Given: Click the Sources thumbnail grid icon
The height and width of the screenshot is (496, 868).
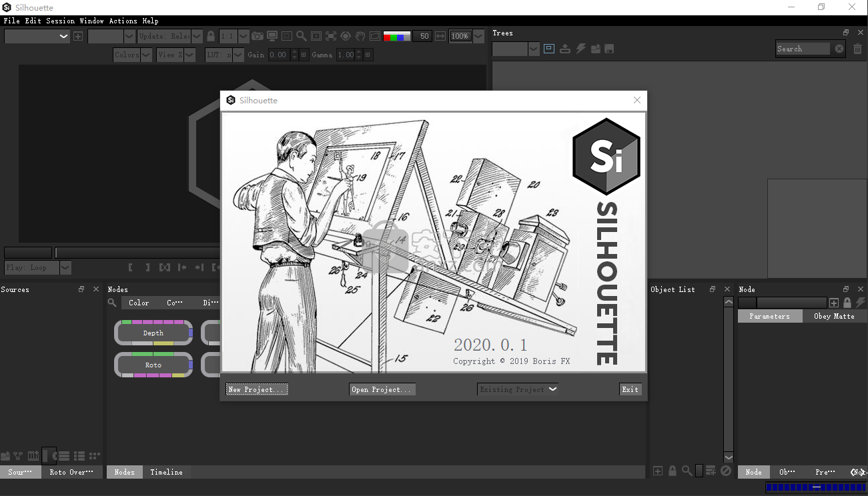Looking at the screenshot, I should click(x=95, y=456).
